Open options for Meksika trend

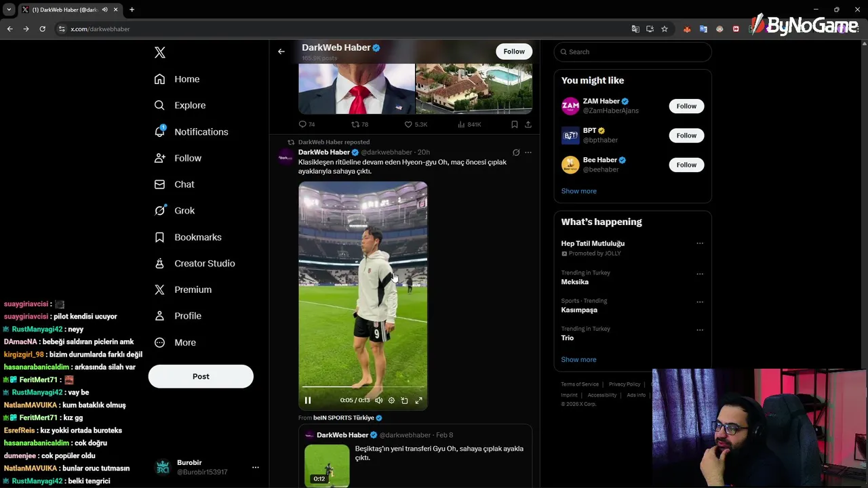(700, 274)
